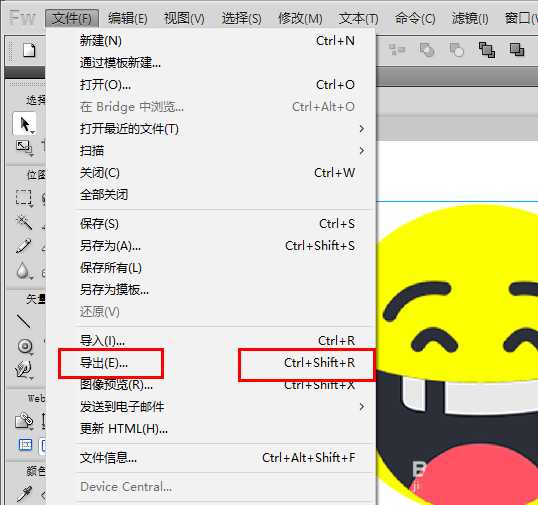Open the 修改(M) menu
Image resolution: width=538 pixels, height=505 pixels.
click(x=300, y=18)
